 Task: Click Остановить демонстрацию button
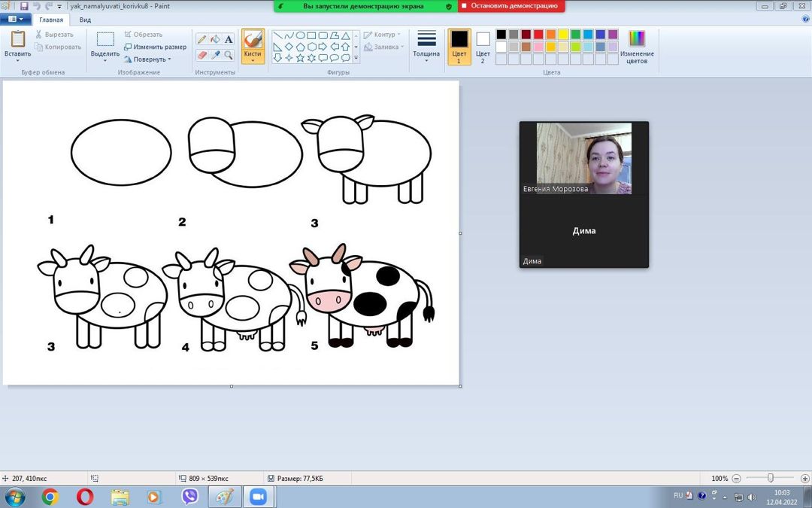pos(511,6)
